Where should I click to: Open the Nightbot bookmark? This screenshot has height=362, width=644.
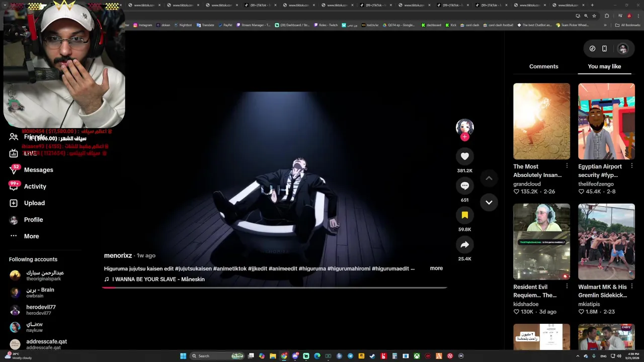click(183, 25)
